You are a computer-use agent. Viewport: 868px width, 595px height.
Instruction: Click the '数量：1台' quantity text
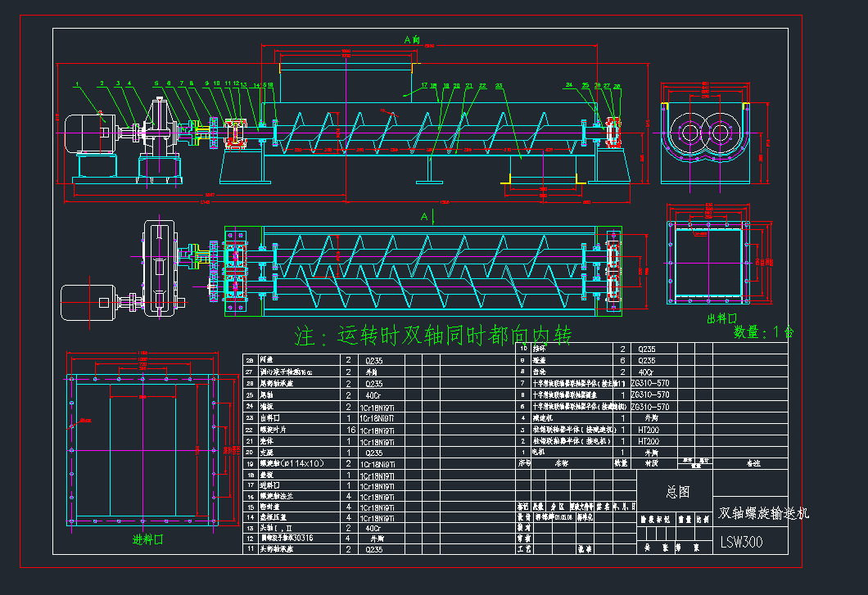tap(763, 333)
